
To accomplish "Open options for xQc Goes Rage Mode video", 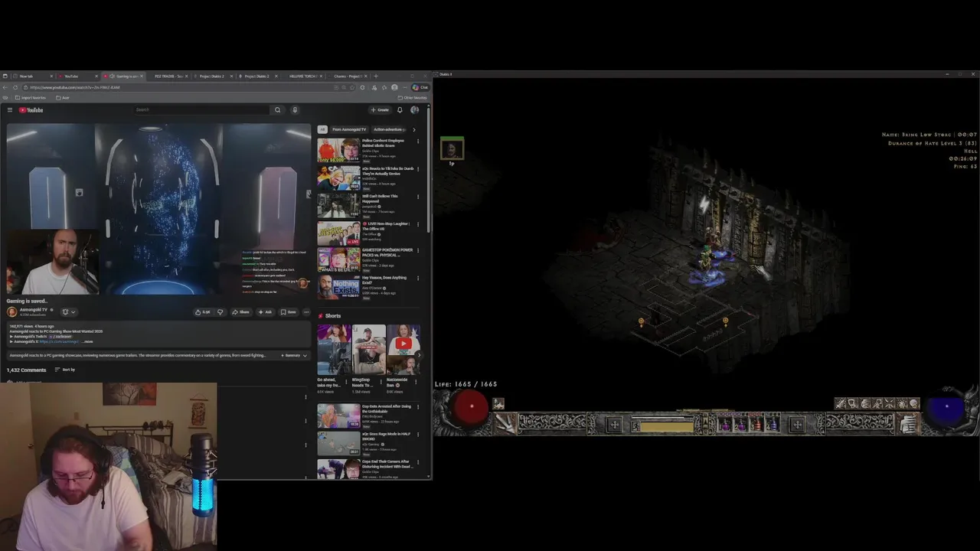I will (418, 435).
